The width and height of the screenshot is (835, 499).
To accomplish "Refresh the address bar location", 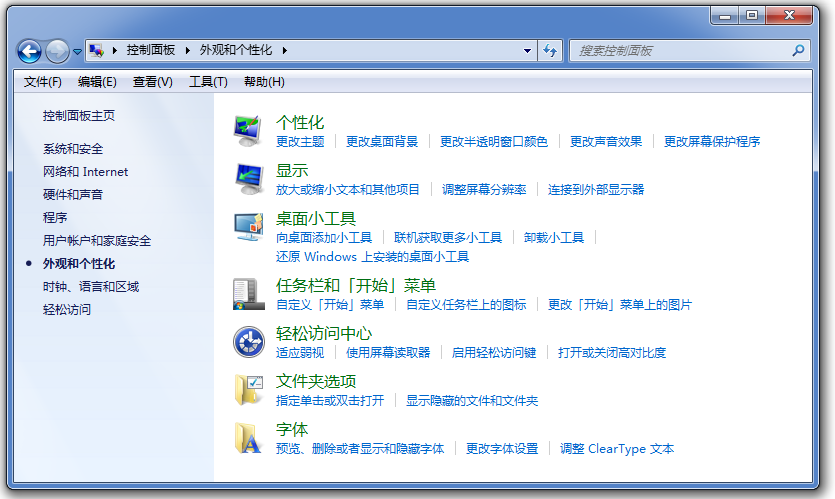I will (550, 51).
